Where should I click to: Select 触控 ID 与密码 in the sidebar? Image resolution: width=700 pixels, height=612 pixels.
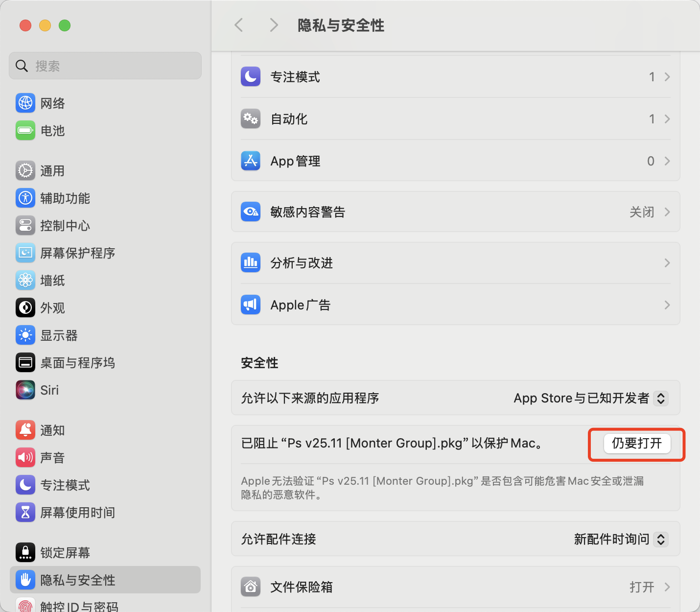(x=105, y=604)
